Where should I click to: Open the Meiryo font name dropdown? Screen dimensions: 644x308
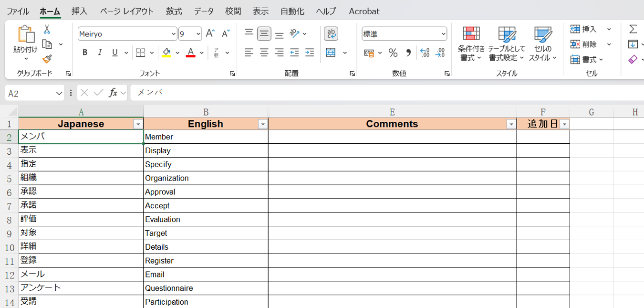(174, 34)
